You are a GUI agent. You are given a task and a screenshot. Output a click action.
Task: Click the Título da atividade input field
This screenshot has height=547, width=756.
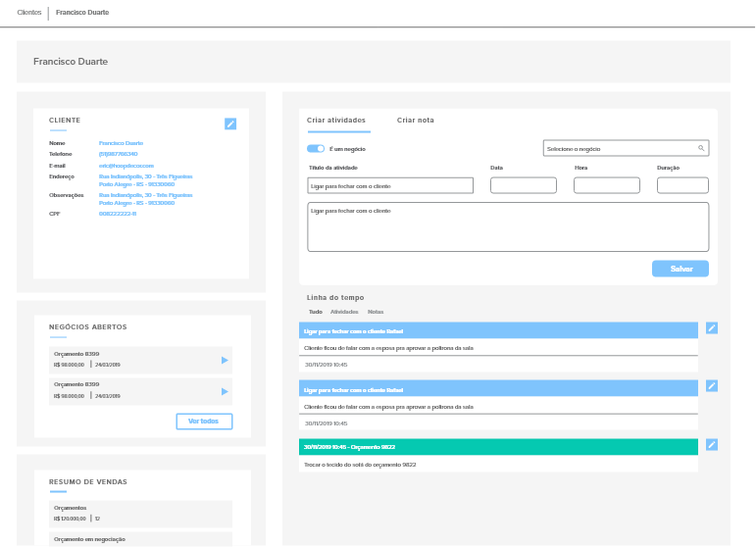click(x=390, y=185)
